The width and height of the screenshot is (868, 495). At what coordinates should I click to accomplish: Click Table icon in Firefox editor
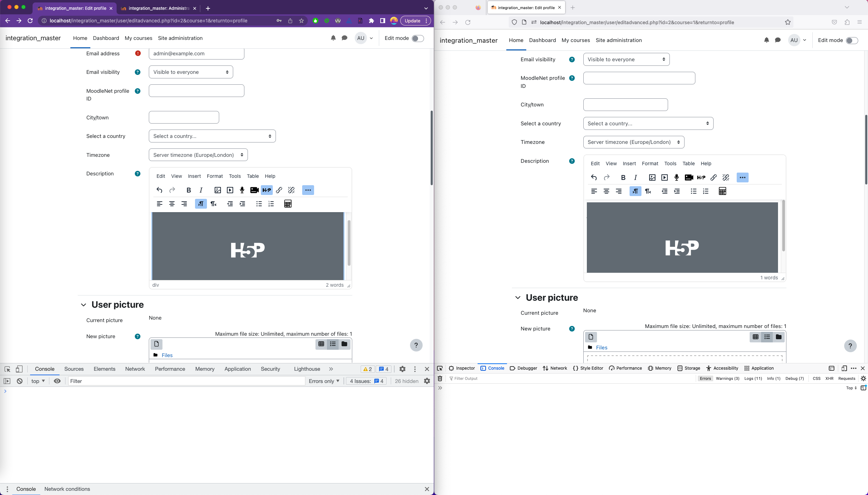(722, 191)
